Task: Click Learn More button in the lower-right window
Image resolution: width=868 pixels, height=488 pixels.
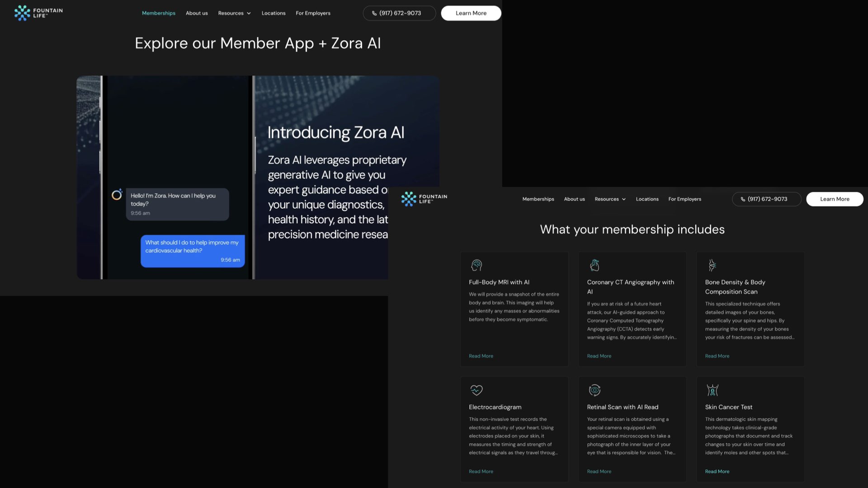Action: tap(835, 199)
